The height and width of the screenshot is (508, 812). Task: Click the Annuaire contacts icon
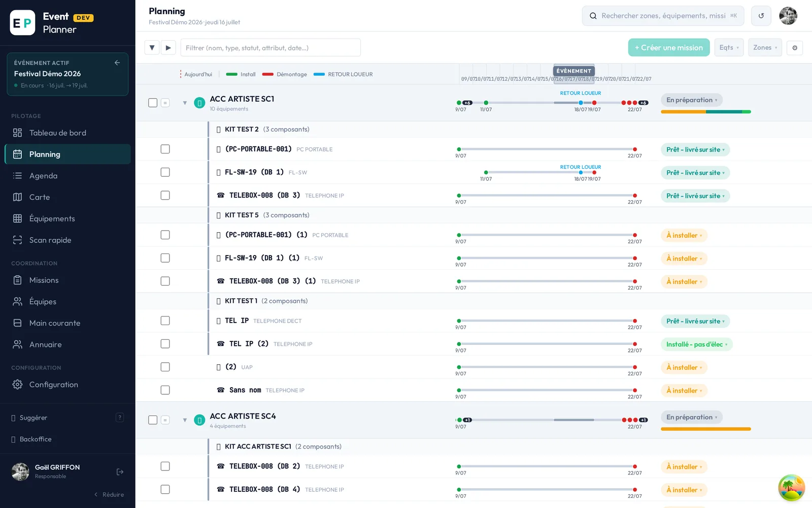click(x=17, y=344)
